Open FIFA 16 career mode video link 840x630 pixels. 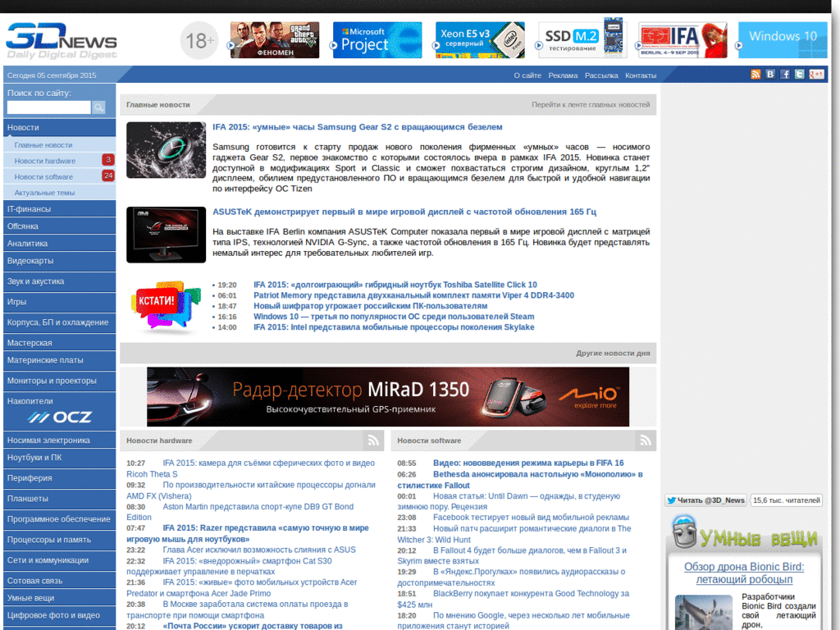(x=528, y=463)
